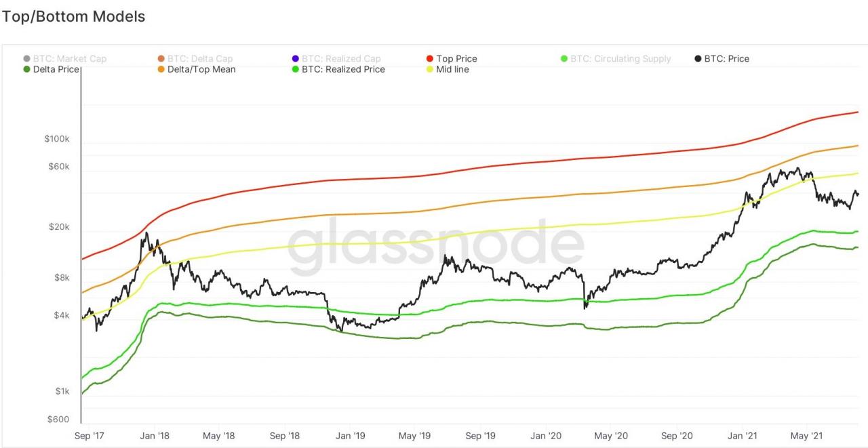Click the gray BTC: Market Cap legend dot
This screenshot has width=868, height=448.
tap(26, 59)
